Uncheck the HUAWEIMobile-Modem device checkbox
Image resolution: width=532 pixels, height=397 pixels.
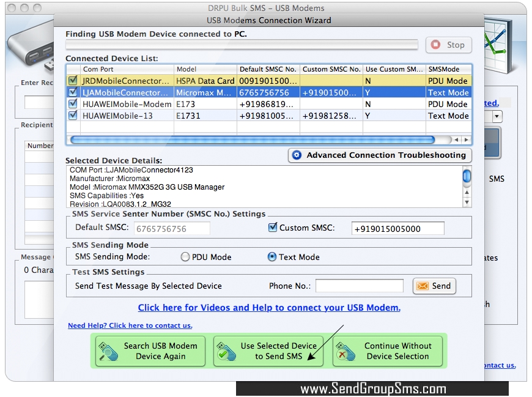[73, 103]
